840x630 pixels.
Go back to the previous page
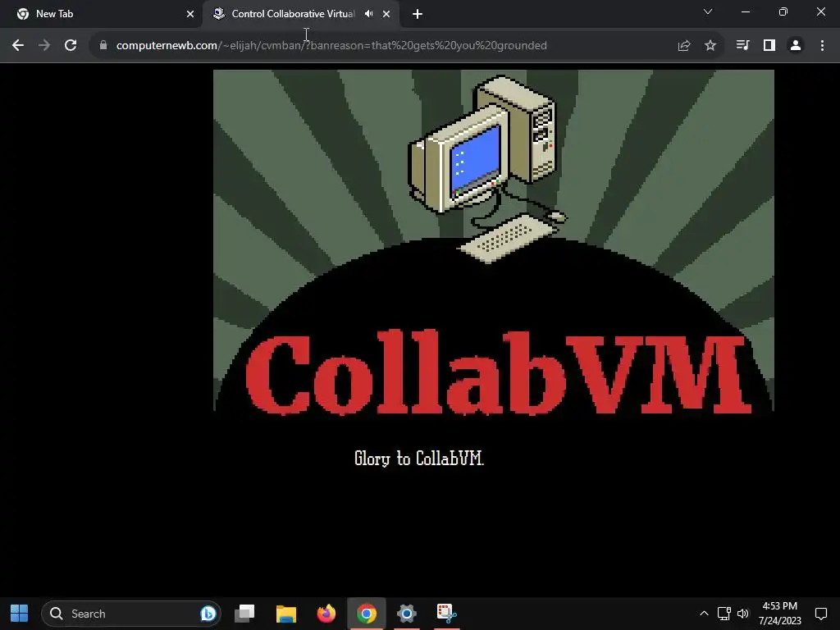(18, 46)
